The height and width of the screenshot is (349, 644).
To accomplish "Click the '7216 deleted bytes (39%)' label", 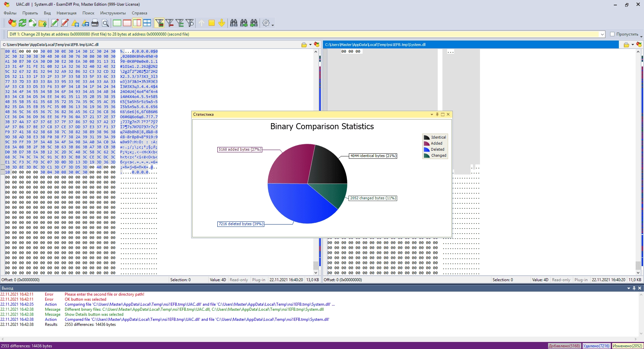I will 240,224.
